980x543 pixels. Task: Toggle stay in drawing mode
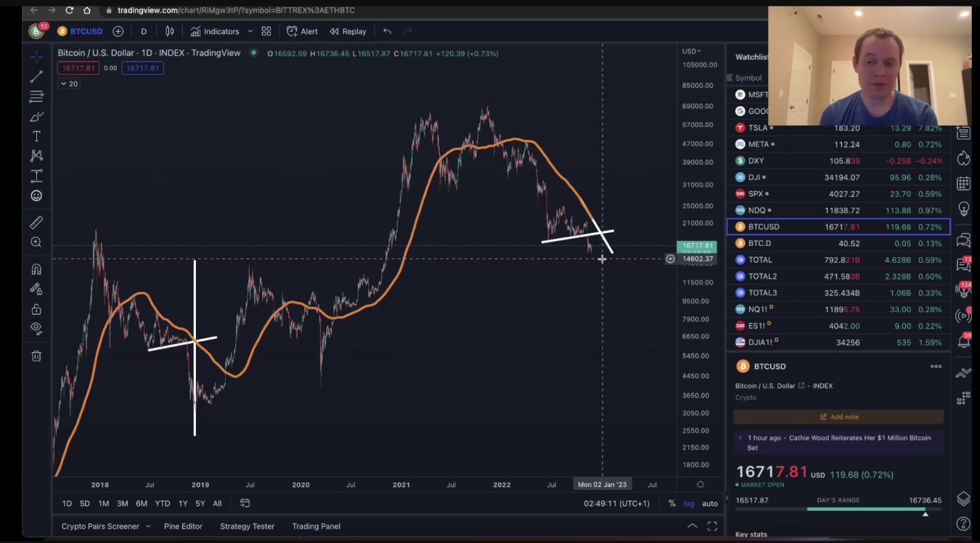click(36, 289)
